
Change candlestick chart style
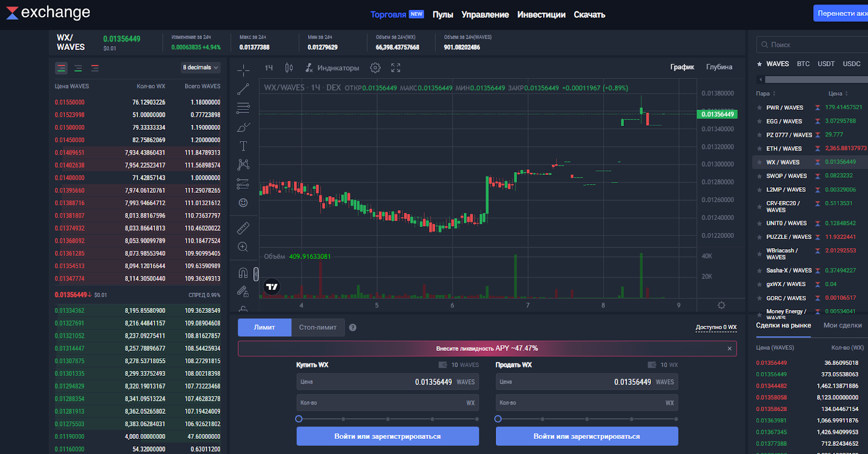(289, 68)
